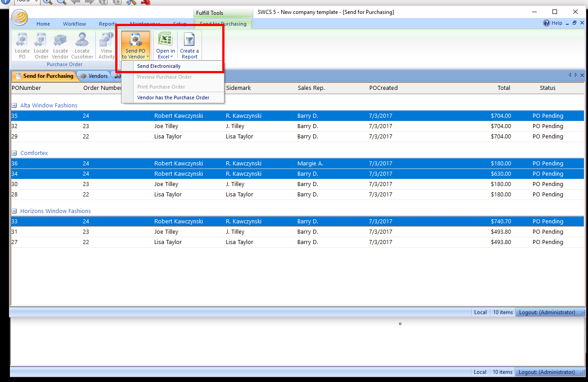The image size is (588, 382).
Task: Click Logout (Administrator) in the background window's status bar
Action: 547,372
